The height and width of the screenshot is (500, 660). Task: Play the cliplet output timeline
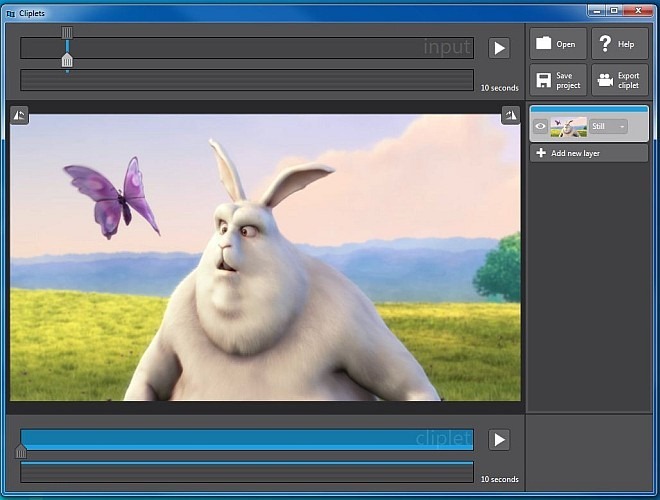499,440
